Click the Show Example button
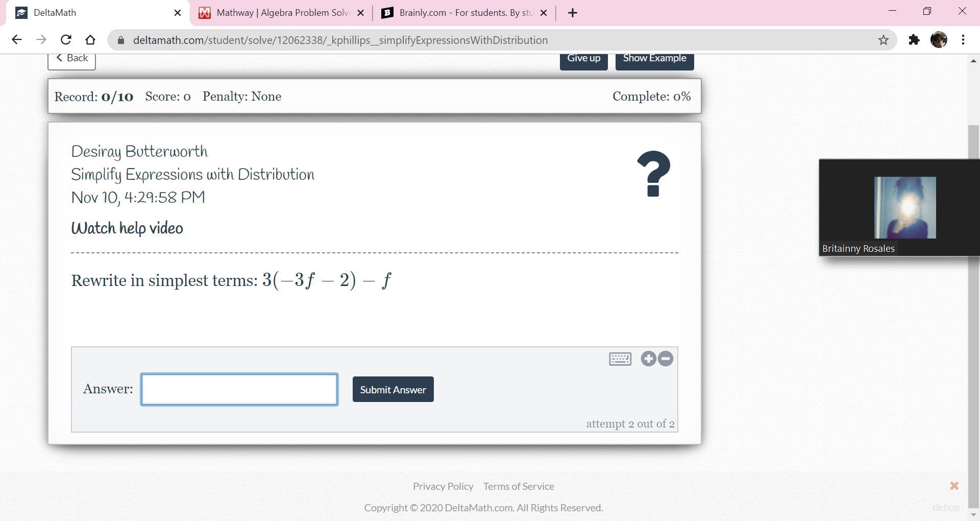 pyautogui.click(x=654, y=59)
